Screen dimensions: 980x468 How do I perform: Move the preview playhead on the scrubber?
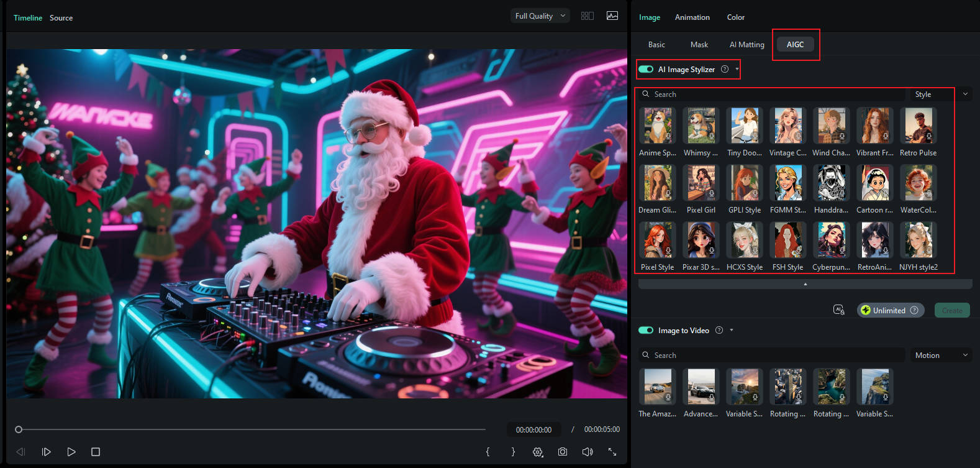click(x=19, y=429)
